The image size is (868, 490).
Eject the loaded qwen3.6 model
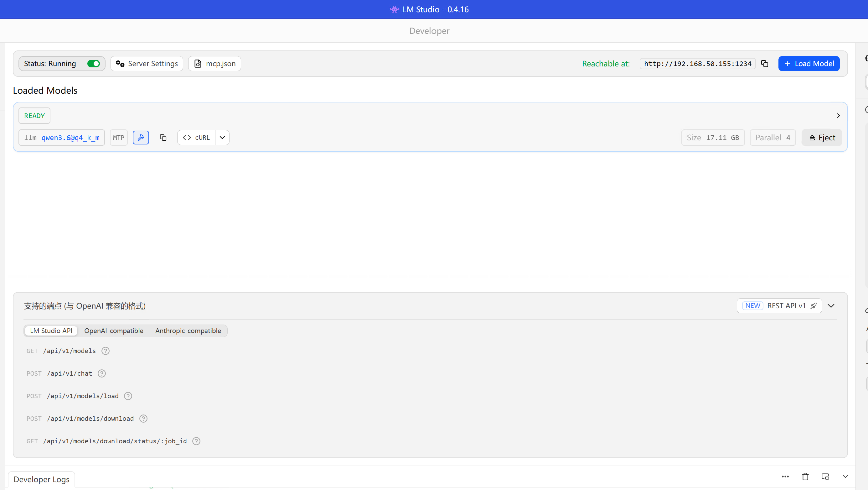[x=822, y=138]
